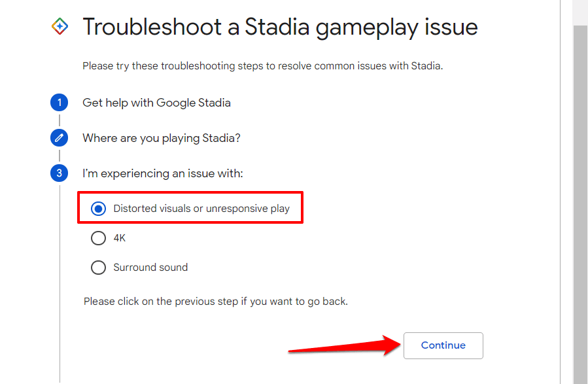Viewport: 588px width, 384px height.
Task: Click the pencil edit icon for step two
Action: [60, 138]
